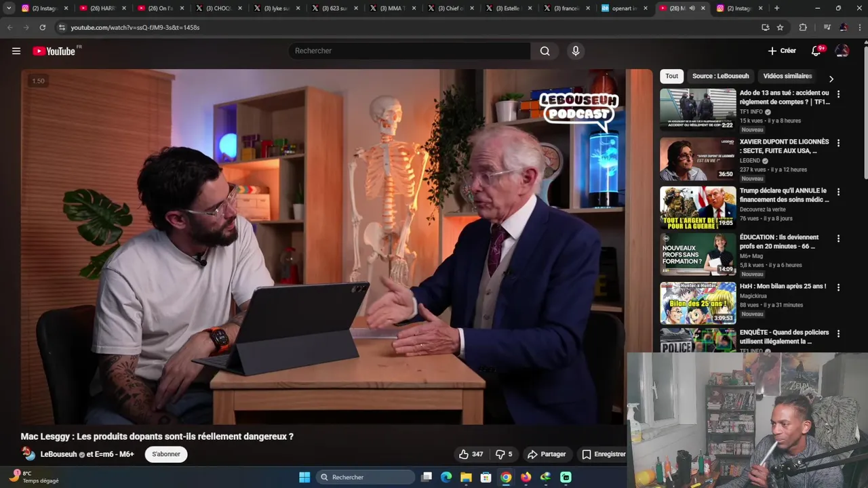Open more options for 'Ado de 13 ans tué' video
The height and width of the screenshot is (488, 868).
[838, 94]
